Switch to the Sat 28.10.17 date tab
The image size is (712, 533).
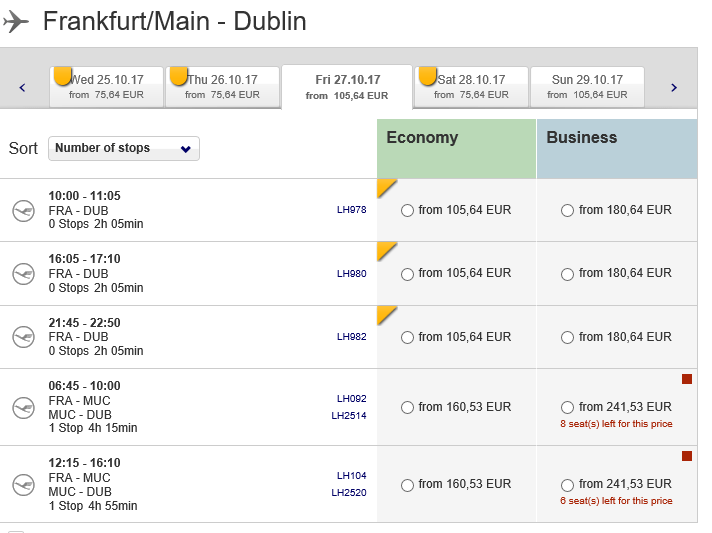tap(471, 87)
